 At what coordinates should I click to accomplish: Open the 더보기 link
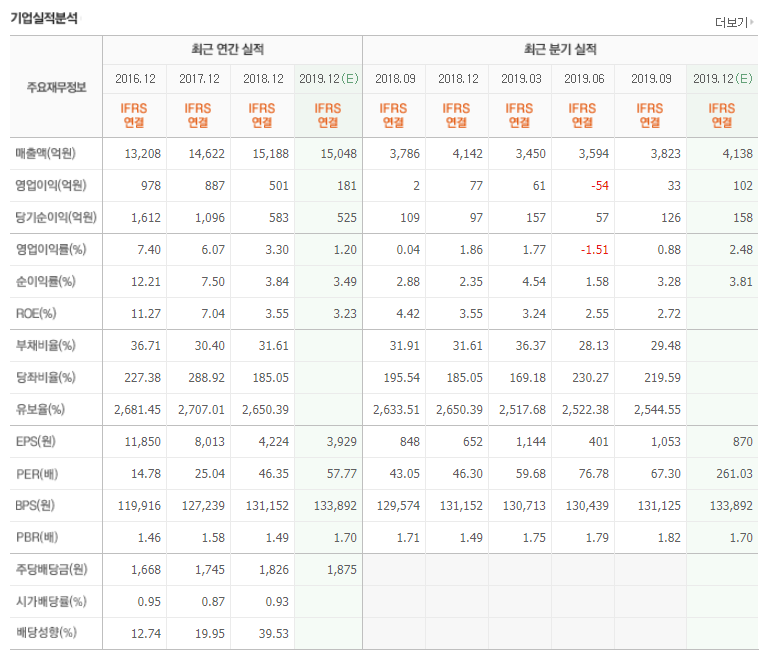[x=734, y=22]
